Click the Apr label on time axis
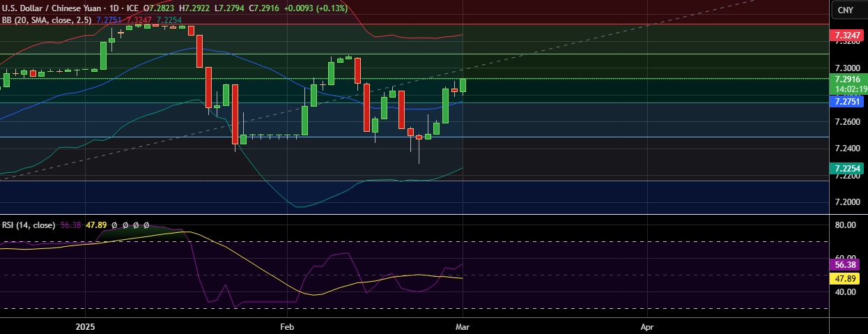868x334 pixels. (647, 326)
